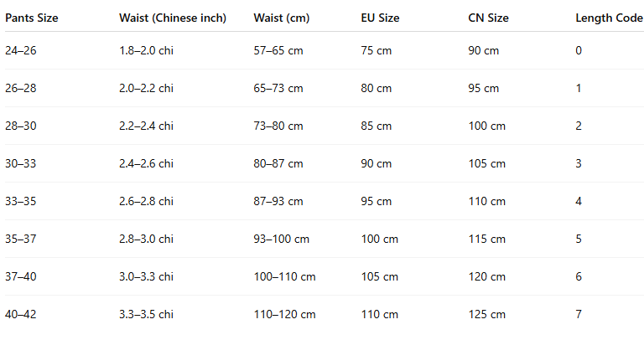Click the 115 cm CN size cell
The height and width of the screenshot is (340, 644).
pos(486,239)
